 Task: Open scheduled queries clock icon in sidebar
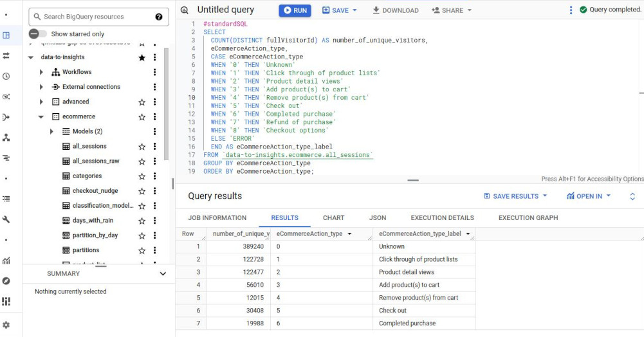pos(6,76)
